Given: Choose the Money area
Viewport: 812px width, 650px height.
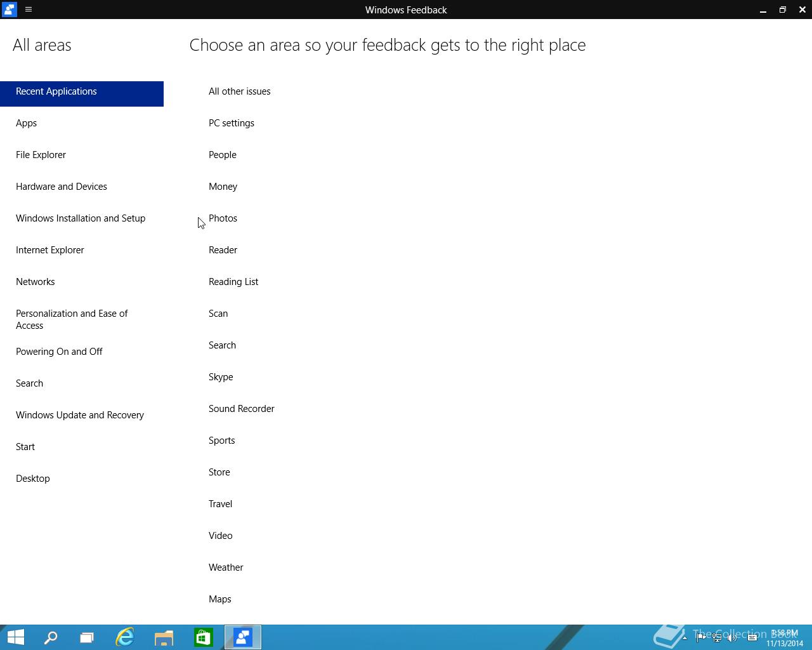Looking at the screenshot, I should point(223,187).
